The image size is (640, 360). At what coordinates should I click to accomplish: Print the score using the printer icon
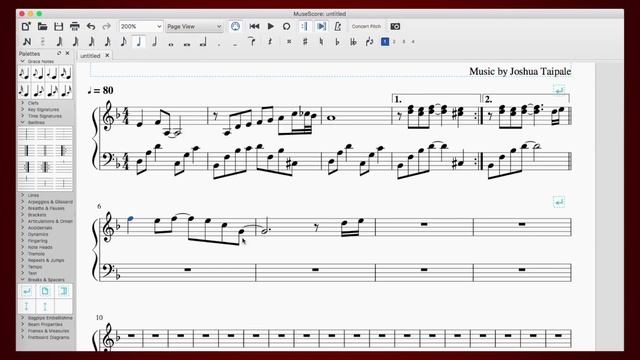coord(75,27)
